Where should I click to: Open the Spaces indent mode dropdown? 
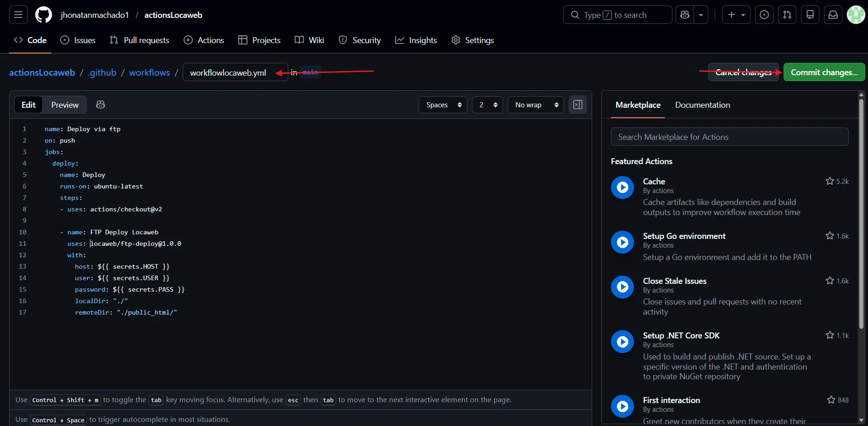(443, 105)
